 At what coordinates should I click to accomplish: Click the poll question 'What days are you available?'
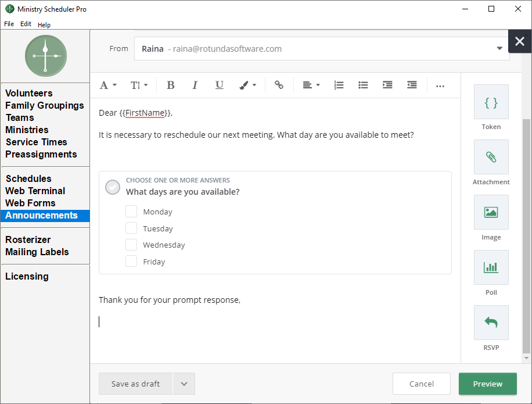182,192
